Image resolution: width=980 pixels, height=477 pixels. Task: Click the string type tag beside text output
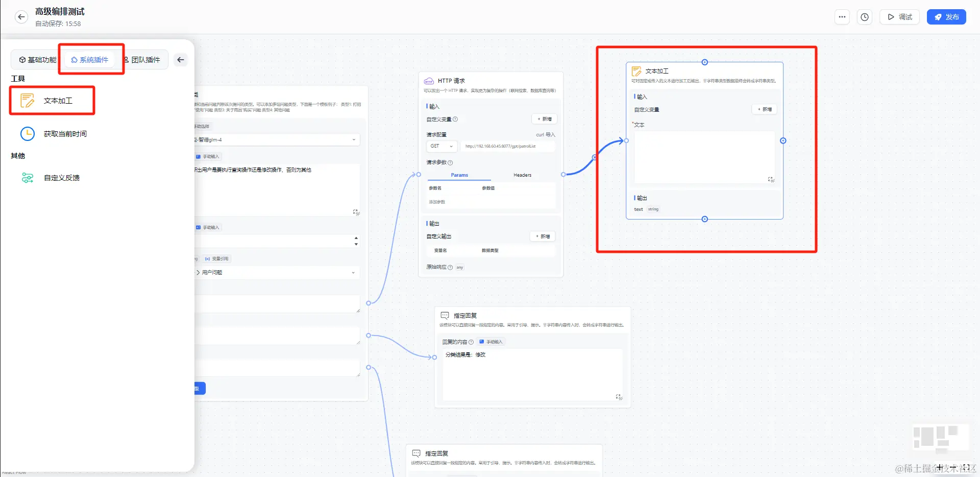tap(653, 209)
